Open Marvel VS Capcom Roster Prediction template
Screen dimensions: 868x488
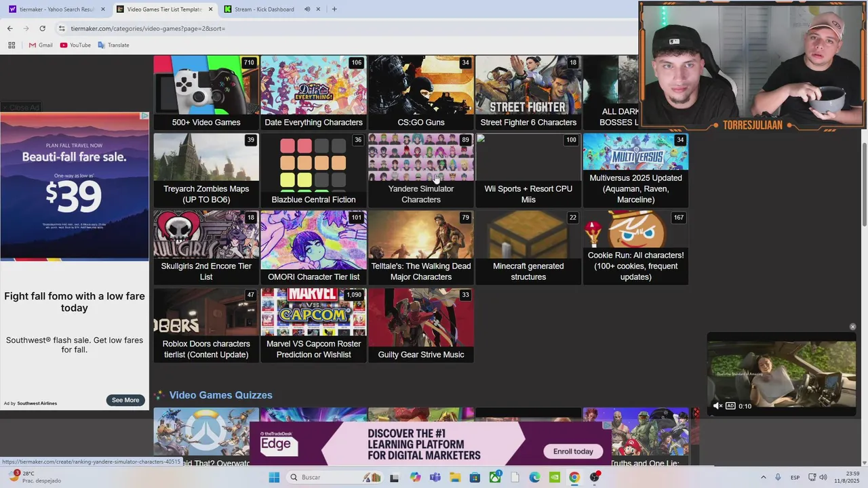click(x=313, y=325)
